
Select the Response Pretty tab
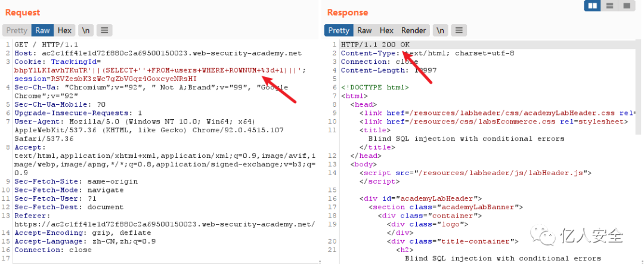coord(339,30)
